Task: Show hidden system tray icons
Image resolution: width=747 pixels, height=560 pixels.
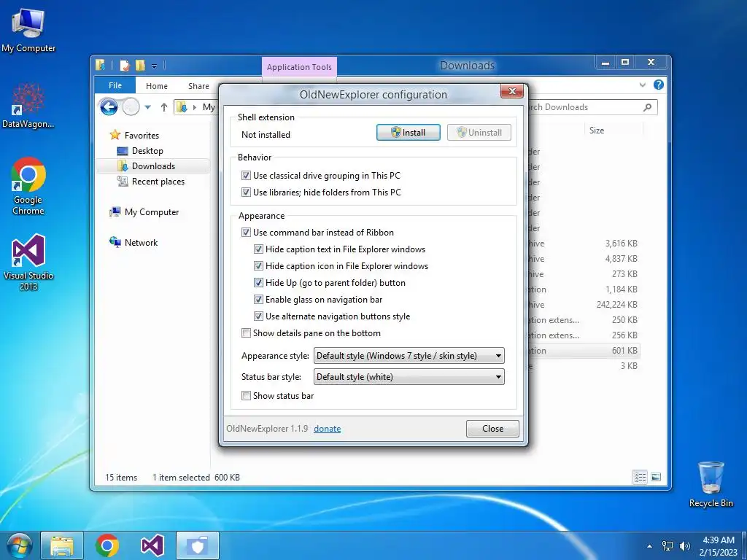Action: (649, 545)
